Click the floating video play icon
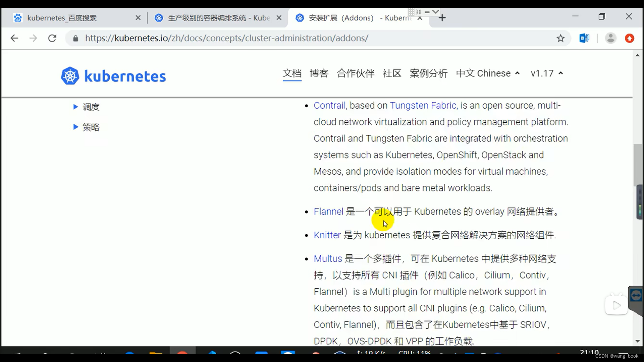Viewport: 644px width, 362px height. (616, 305)
